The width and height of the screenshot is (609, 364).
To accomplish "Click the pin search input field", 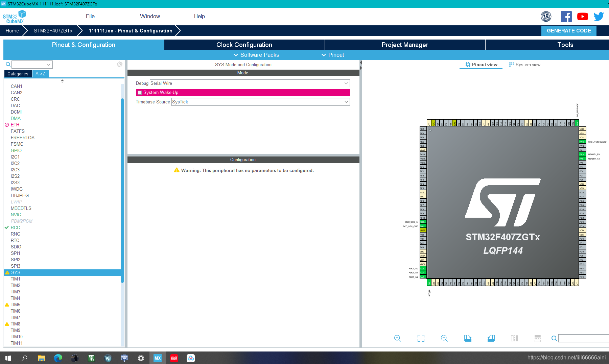I will coord(584,338).
